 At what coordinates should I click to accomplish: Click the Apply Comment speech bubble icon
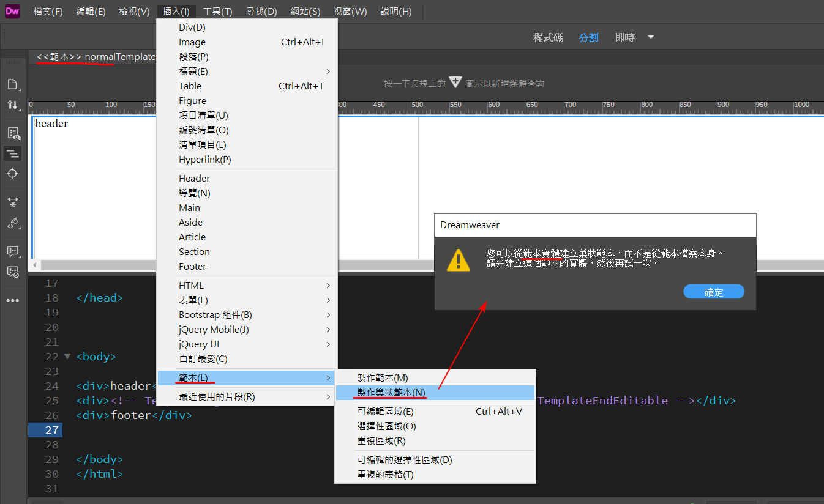(x=13, y=251)
